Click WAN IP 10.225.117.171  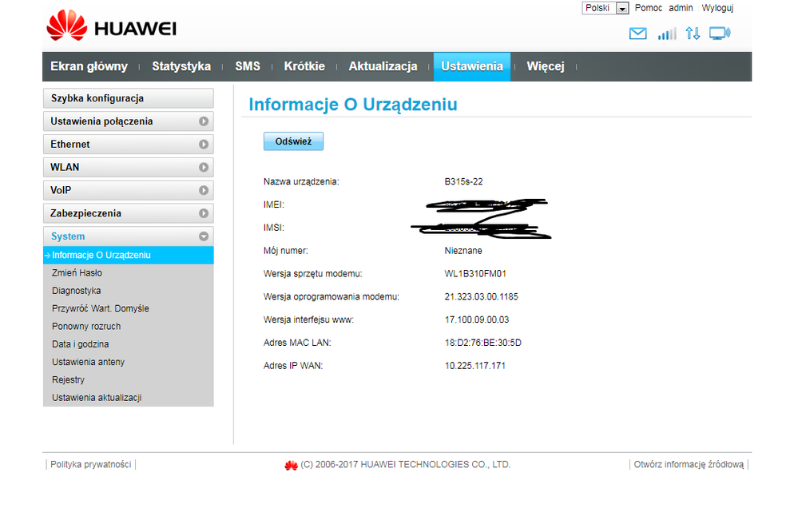475,366
